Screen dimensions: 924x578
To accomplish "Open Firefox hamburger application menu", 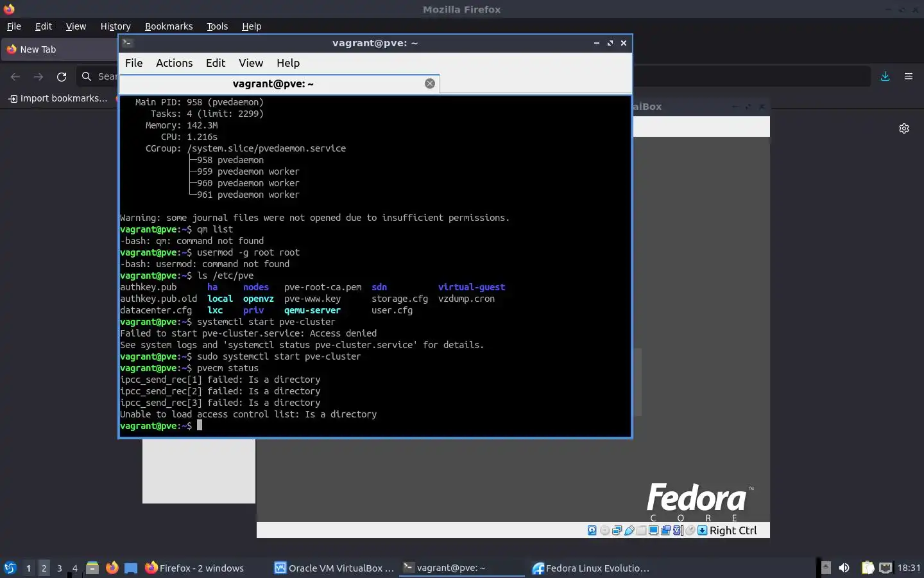I will (909, 76).
